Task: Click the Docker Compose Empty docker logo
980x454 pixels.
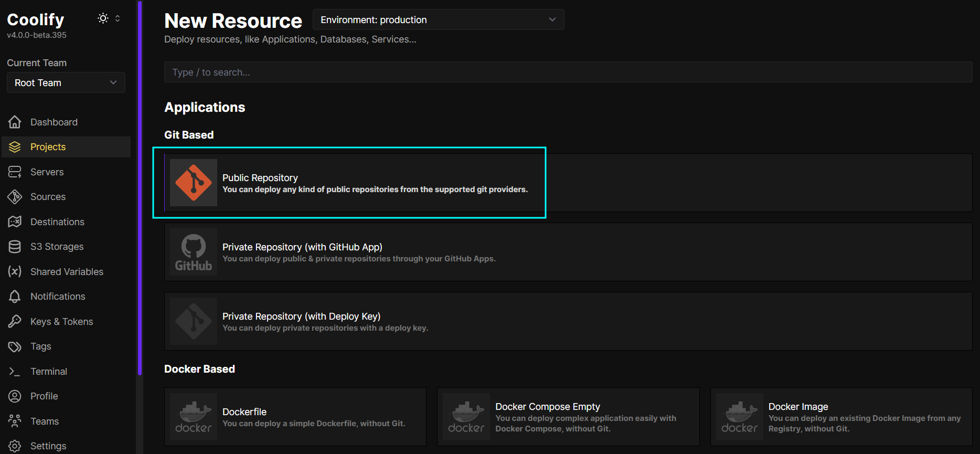Action: point(466,417)
